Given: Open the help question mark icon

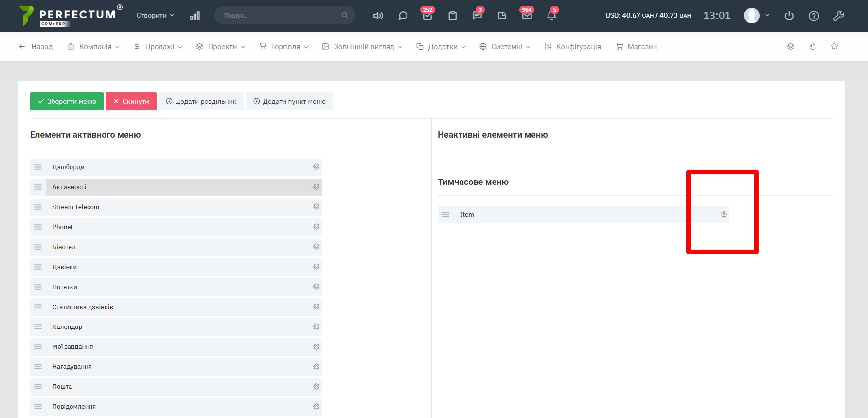Looking at the screenshot, I should [x=814, y=16].
